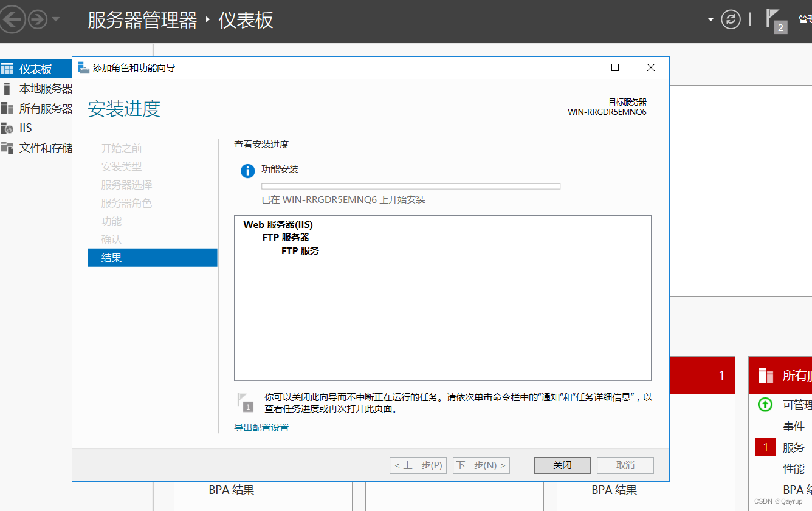Image resolution: width=812 pixels, height=511 pixels.
Task: Click the red 服务 alert badge 1
Action: pos(765,447)
